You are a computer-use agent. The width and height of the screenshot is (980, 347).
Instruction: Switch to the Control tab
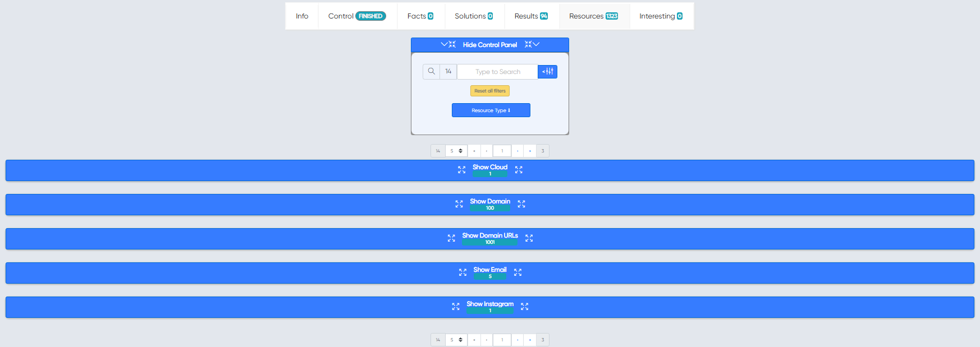click(358, 16)
